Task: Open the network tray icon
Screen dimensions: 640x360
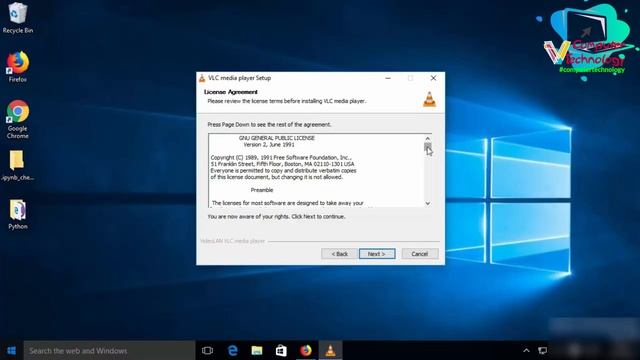Action: (542, 351)
